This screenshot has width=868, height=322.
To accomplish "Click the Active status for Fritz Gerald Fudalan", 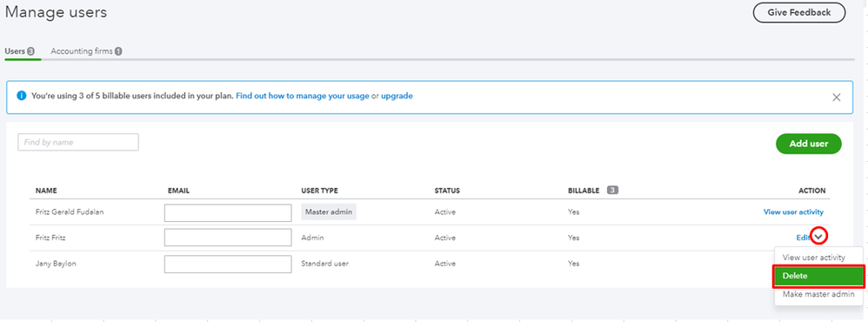I will [445, 211].
